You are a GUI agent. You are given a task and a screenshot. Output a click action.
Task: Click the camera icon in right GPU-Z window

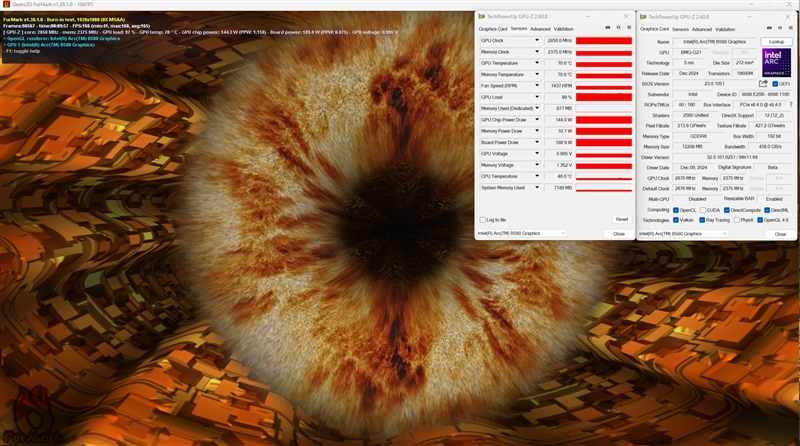point(769,28)
